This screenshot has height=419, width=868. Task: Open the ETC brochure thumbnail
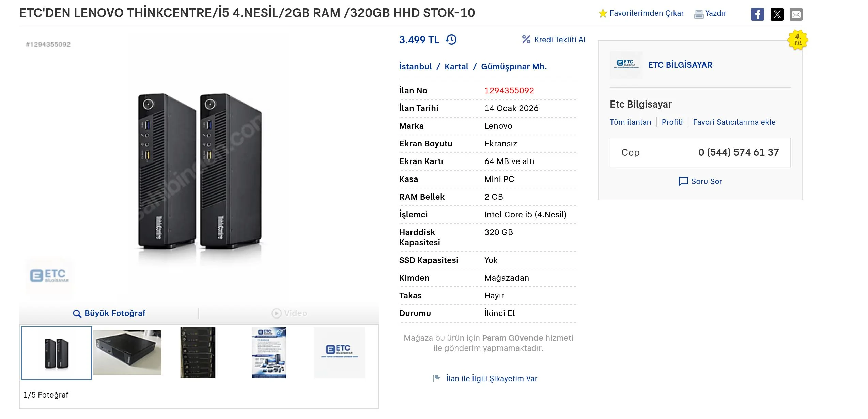(x=269, y=353)
